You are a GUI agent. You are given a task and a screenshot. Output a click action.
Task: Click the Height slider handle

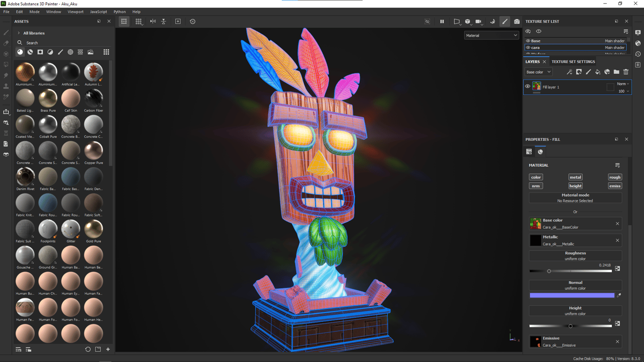tap(571, 326)
